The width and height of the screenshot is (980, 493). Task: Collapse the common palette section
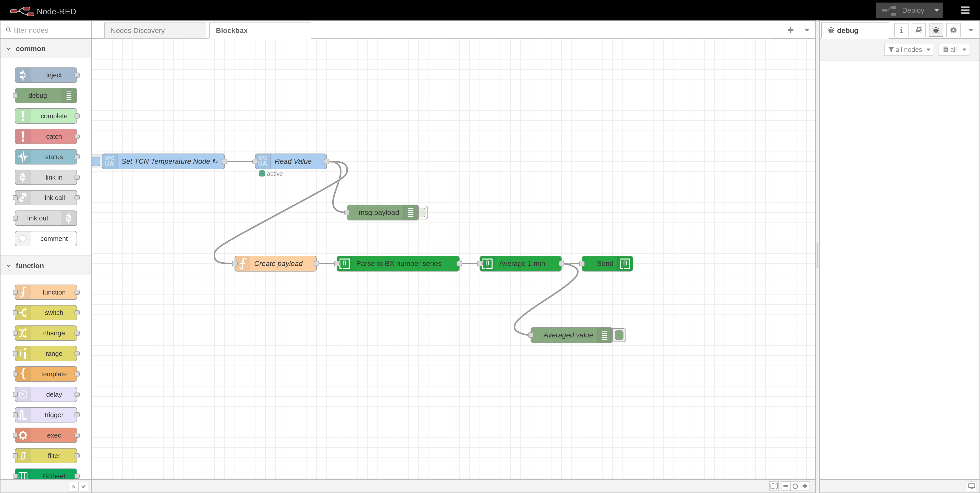pyautogui.click(x=8, y=48)
